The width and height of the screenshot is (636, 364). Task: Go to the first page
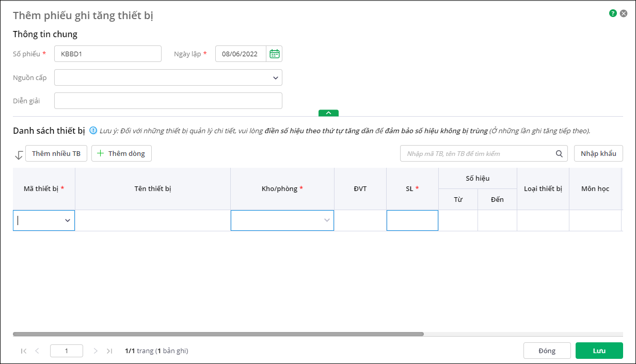point(24,351)
